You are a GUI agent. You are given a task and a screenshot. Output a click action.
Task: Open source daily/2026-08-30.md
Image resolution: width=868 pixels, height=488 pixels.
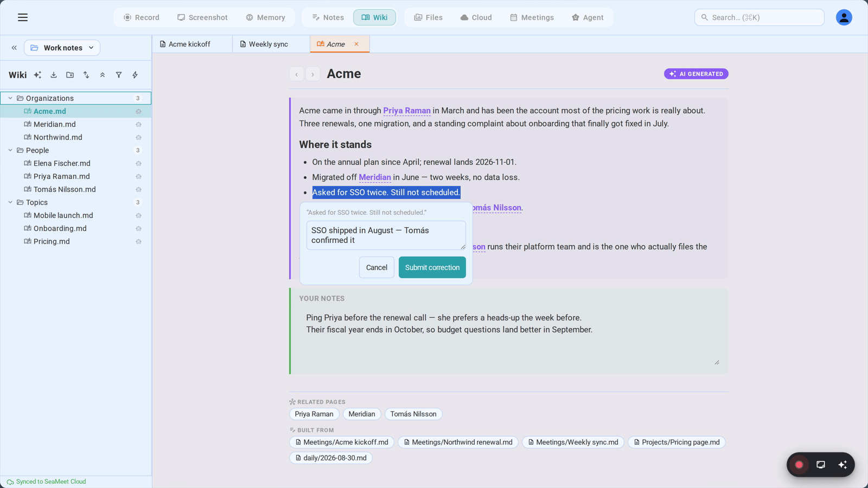tap(331, 458)
